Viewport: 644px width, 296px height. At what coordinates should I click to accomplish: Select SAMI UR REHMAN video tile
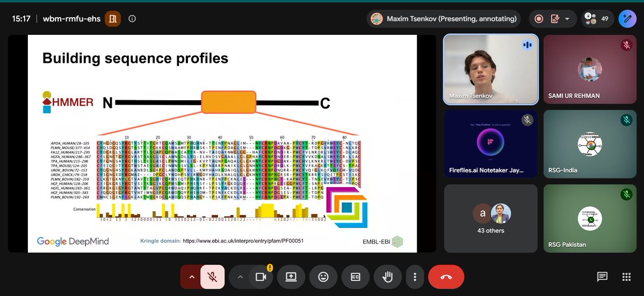(x=590, y=69)
